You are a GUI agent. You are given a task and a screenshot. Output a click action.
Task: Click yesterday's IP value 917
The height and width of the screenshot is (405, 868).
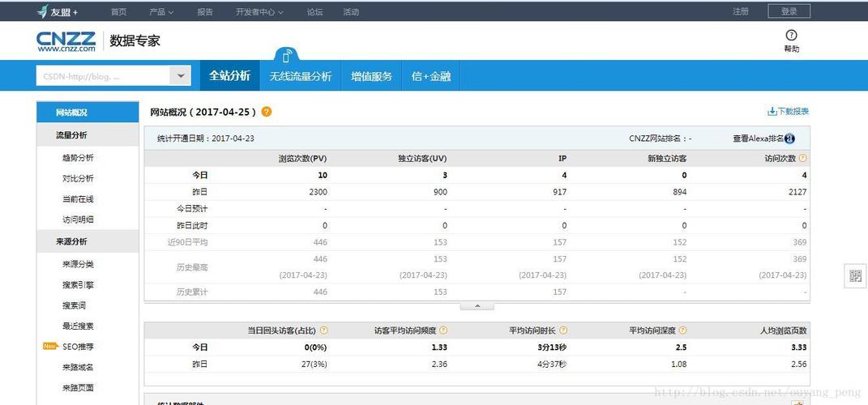pyautogui.click(x=560, y=192)
